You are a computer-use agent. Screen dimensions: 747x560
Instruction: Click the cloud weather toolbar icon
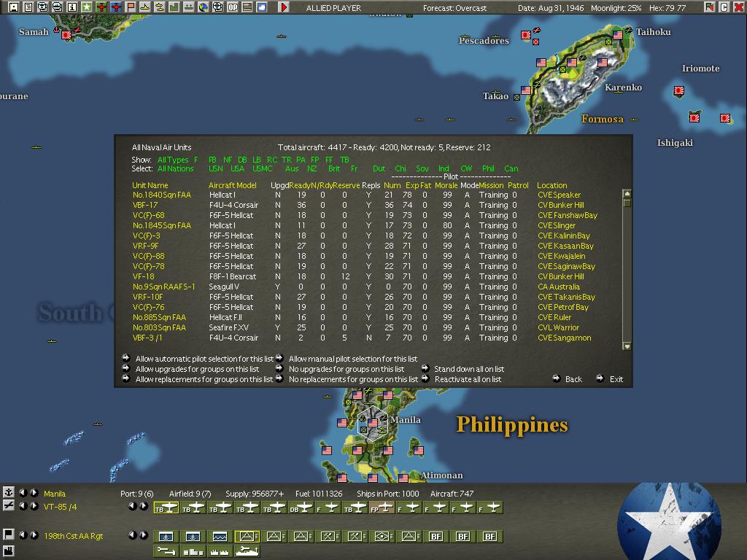coord(262,7)
